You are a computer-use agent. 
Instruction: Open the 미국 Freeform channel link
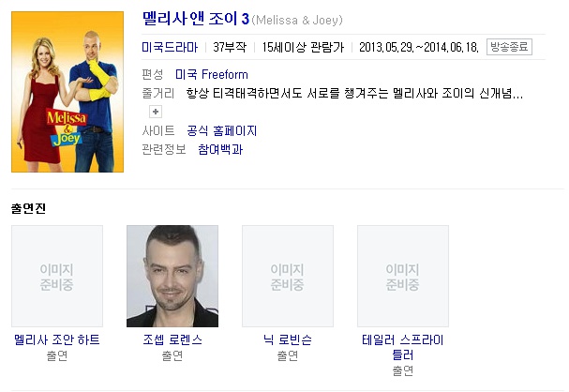point(212,75)
